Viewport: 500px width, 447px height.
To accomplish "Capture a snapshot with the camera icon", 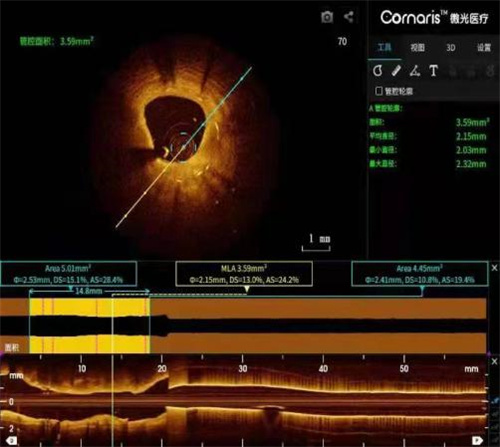I will pyautogui.click(x=327, y=17).
